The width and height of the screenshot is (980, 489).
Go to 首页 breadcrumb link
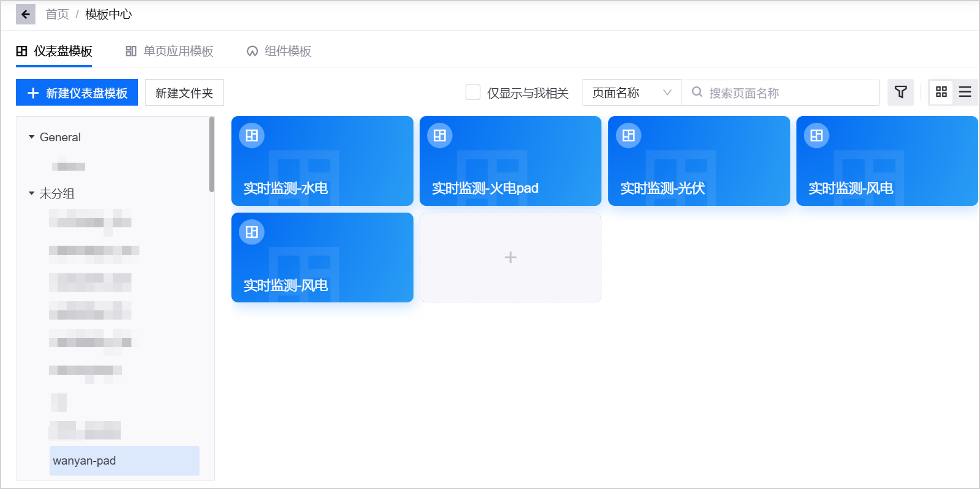pos(57,15)
